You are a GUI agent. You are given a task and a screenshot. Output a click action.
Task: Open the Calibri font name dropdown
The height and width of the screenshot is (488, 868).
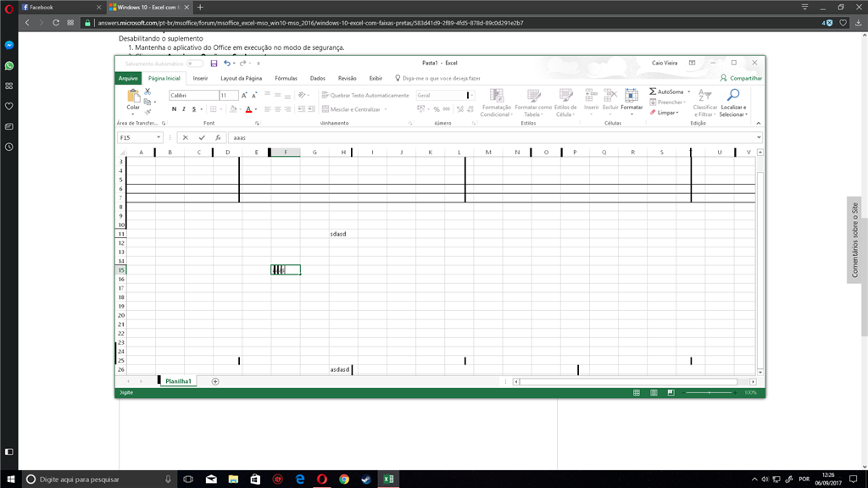[x=194, y=95]
